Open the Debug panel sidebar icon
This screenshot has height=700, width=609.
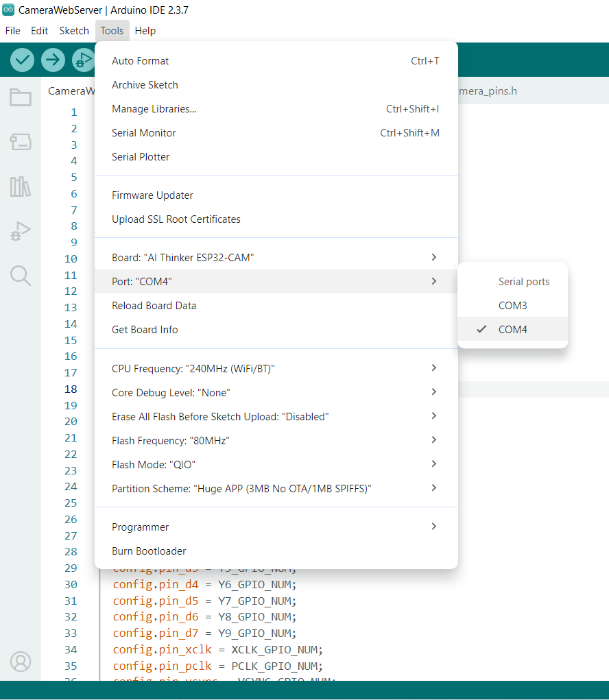tap(21, 231)
